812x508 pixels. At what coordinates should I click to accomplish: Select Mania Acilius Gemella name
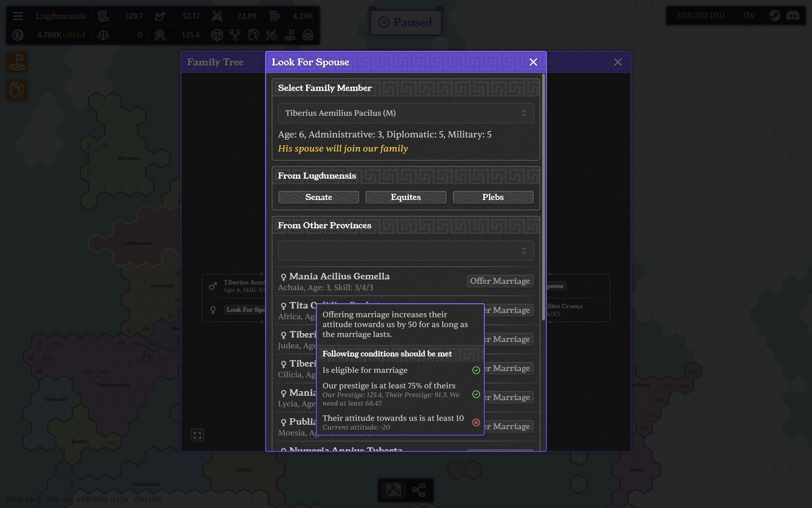[339, 276]
